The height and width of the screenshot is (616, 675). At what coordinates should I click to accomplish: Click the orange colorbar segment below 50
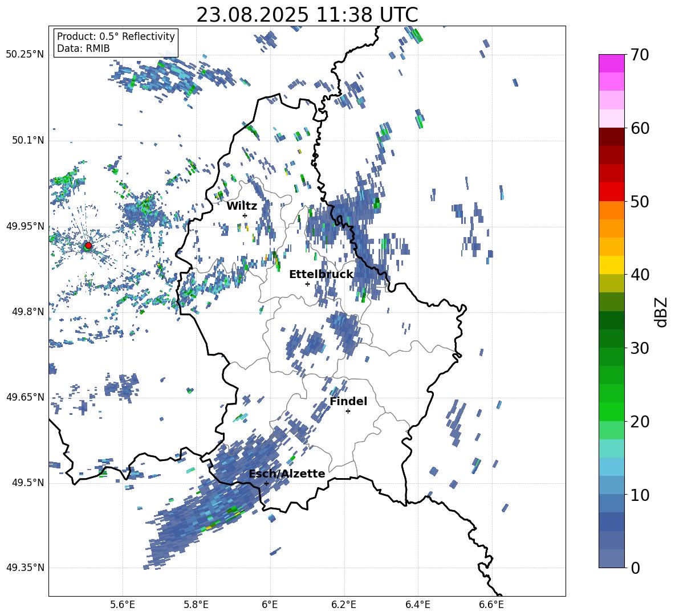[611, 210]
